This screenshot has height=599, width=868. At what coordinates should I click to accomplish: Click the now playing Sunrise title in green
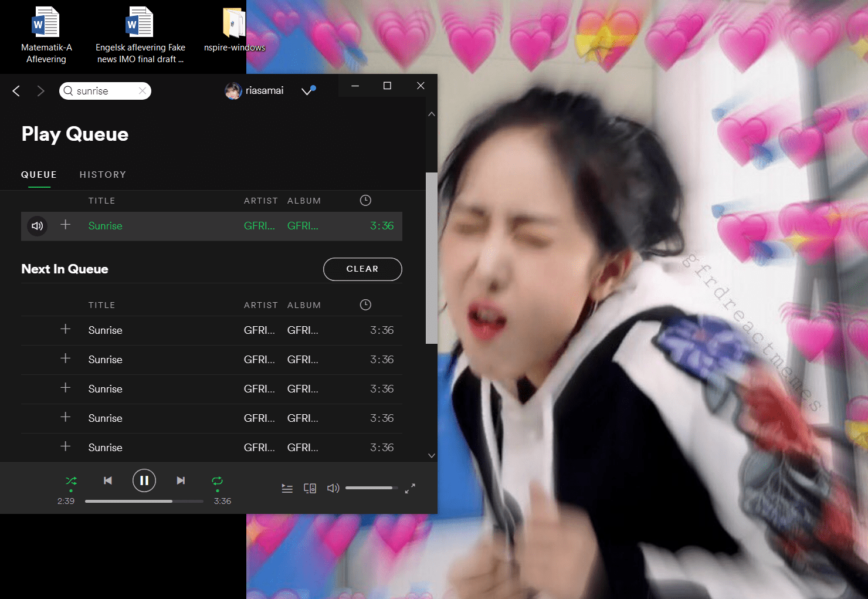click(x=106, y=226)
